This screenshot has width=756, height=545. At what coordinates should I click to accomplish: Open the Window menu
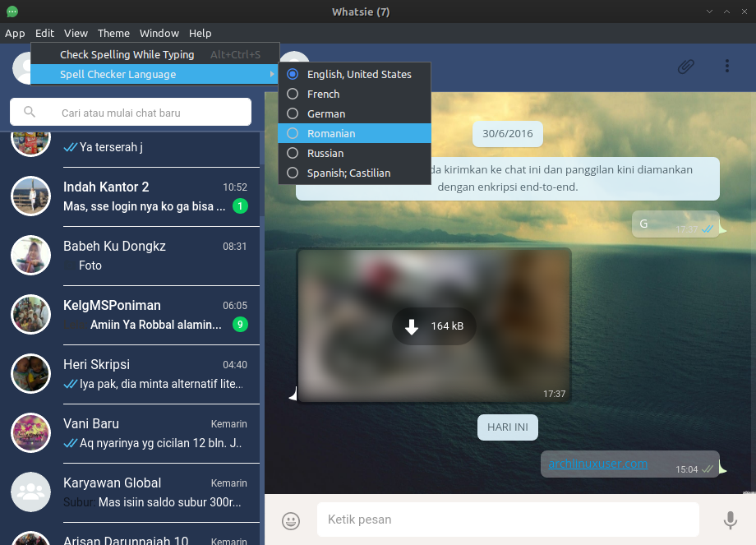click(x=159, y=33)
